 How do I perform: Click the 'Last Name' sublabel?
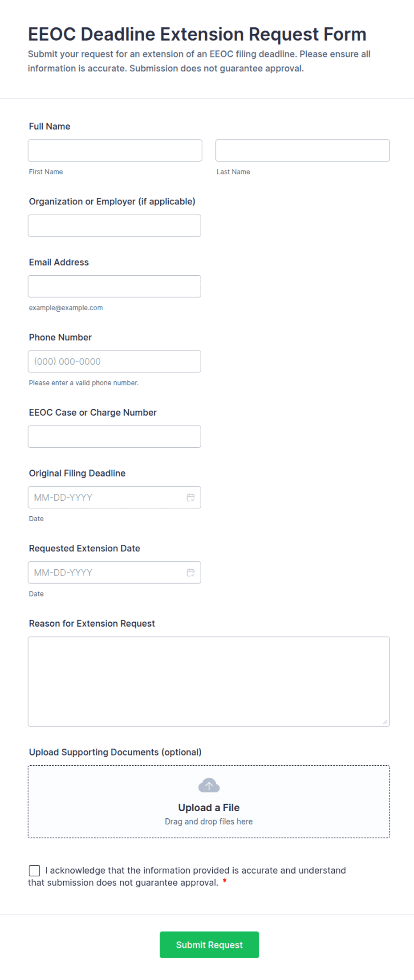click(x=233, y=172)
